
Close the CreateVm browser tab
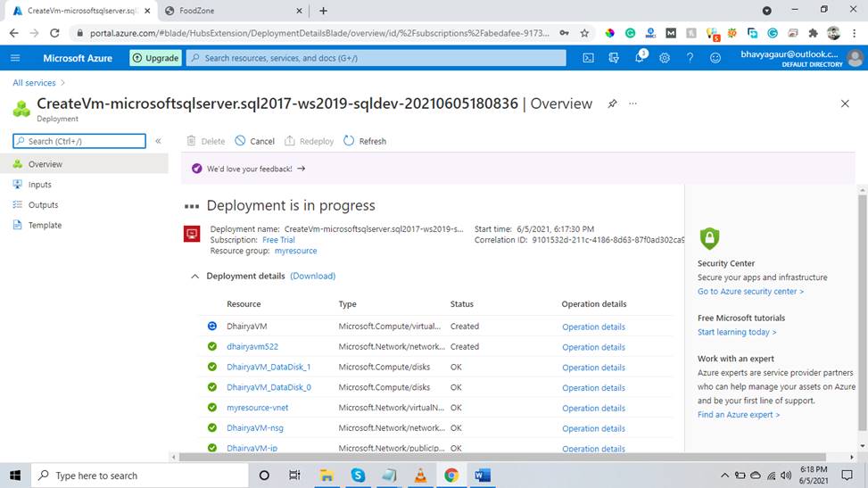pos(147,11)
